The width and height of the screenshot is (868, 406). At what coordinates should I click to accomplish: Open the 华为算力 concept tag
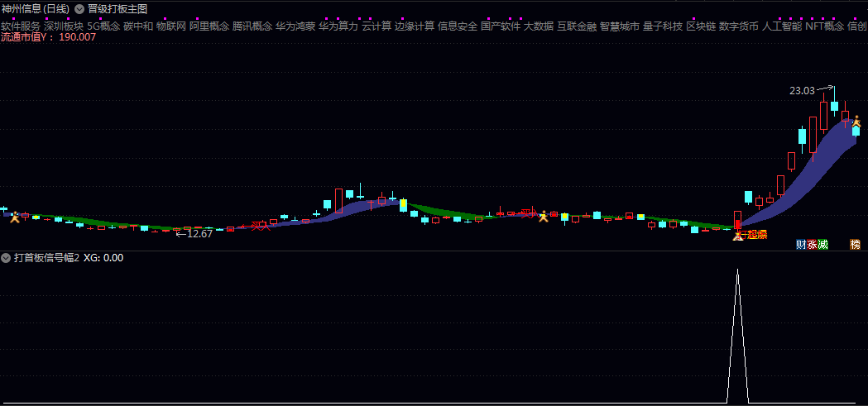coord(338,26)
